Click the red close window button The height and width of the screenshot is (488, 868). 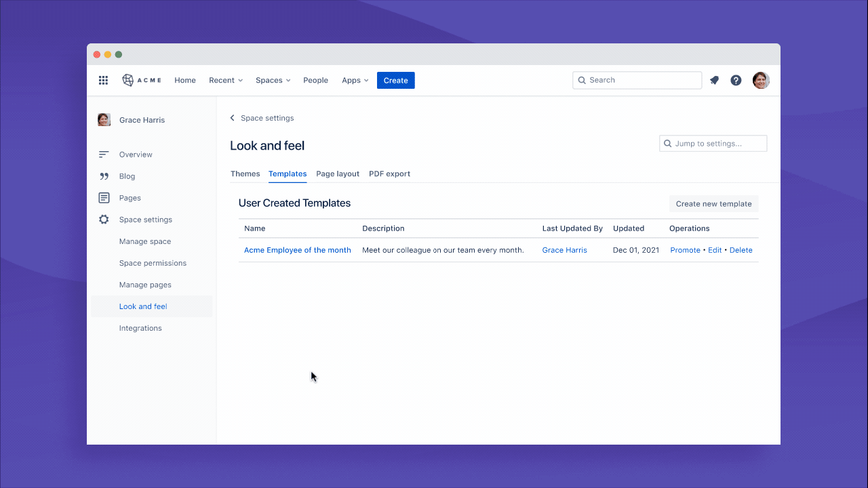click(x=96, y=54)
